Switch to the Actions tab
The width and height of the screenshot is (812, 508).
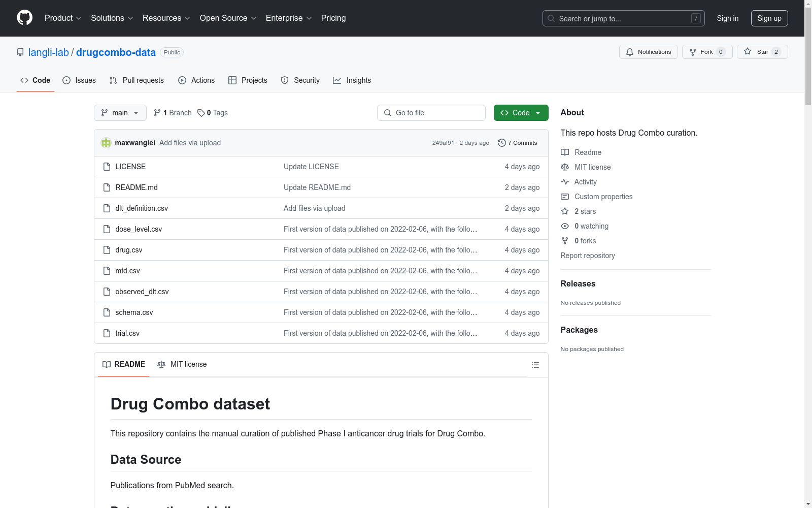196,80
